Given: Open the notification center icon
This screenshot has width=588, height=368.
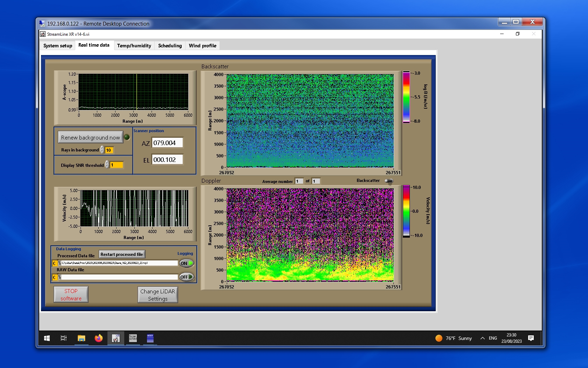Looking at the screenshot, I should (x=531, y=338).
